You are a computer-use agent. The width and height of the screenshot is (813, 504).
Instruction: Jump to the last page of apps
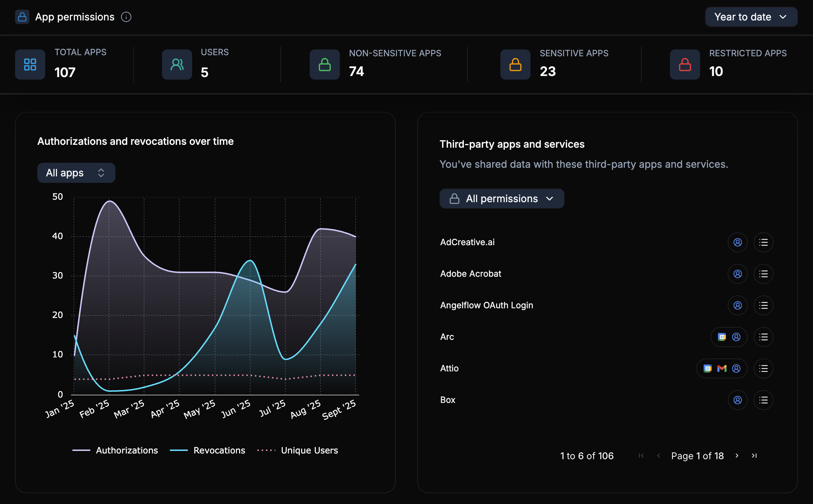coord(753,456)
